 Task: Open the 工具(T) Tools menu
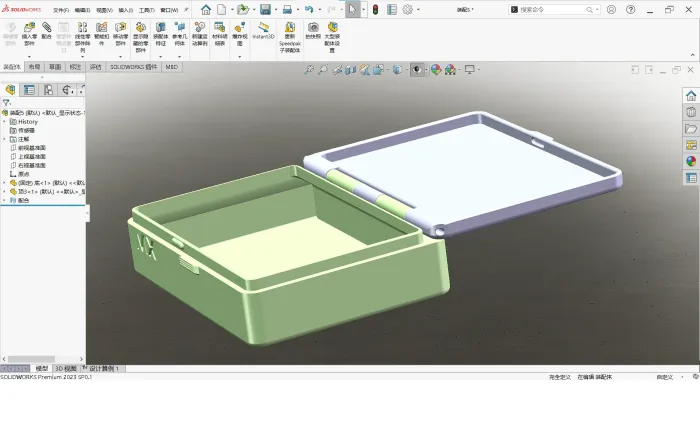[146, 10]
